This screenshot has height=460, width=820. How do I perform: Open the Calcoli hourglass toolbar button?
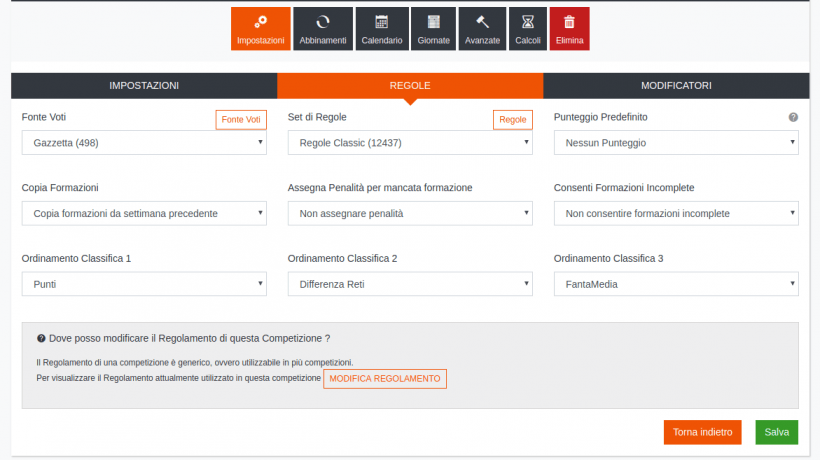coord(528,29)
